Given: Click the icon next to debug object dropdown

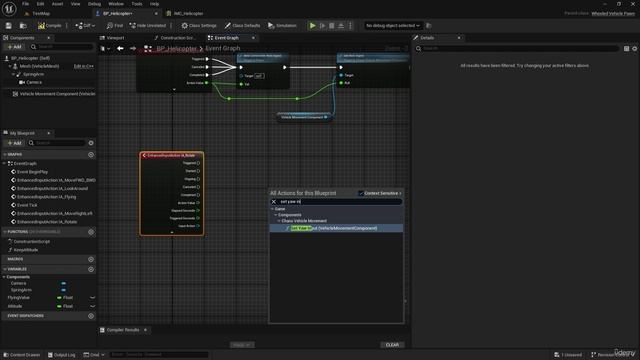Looking at the screenshot, I should tap(429, 26).
